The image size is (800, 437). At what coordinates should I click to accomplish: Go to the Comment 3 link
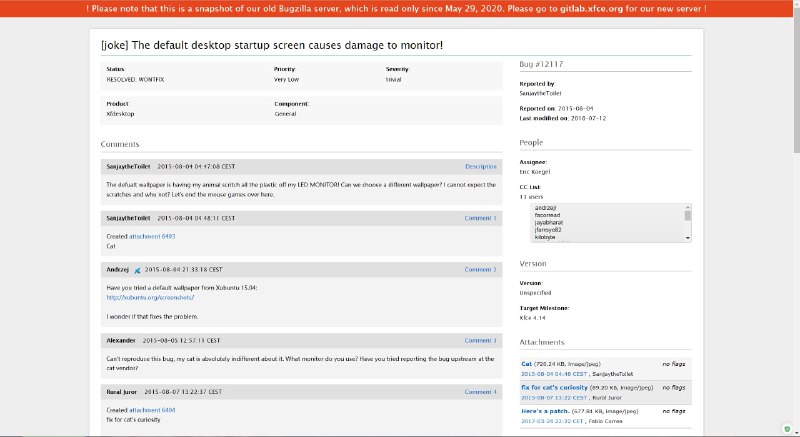(480, 341)
